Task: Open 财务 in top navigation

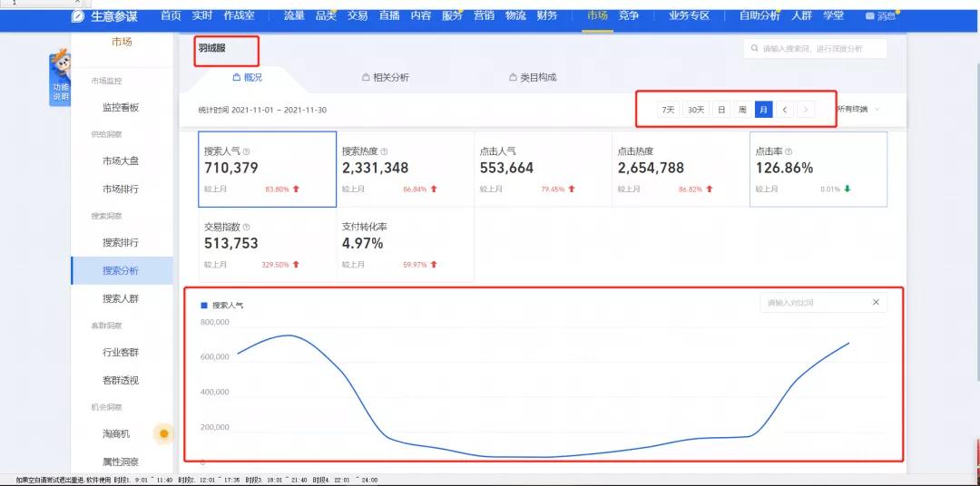Action: click(x=547, y=15)
